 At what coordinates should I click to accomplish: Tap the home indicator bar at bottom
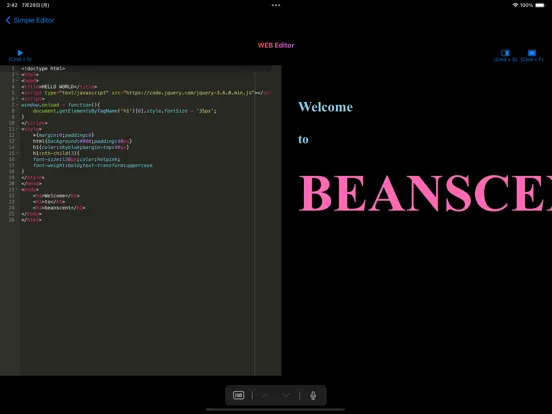276,409
